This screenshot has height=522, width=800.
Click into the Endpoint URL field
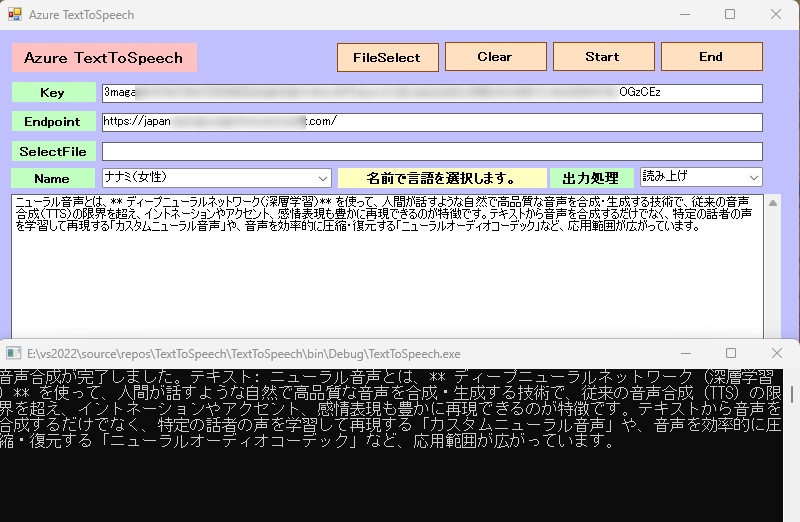click(432, 122)
